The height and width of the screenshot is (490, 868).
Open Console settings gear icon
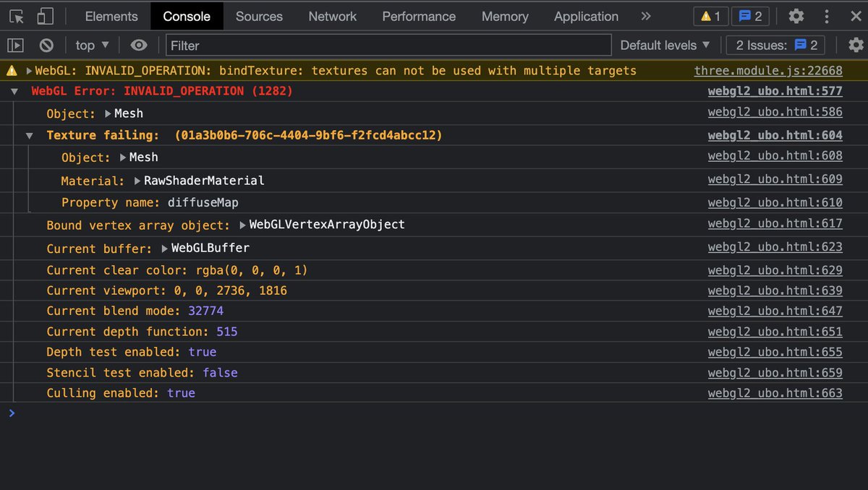(x=856, y=45)
